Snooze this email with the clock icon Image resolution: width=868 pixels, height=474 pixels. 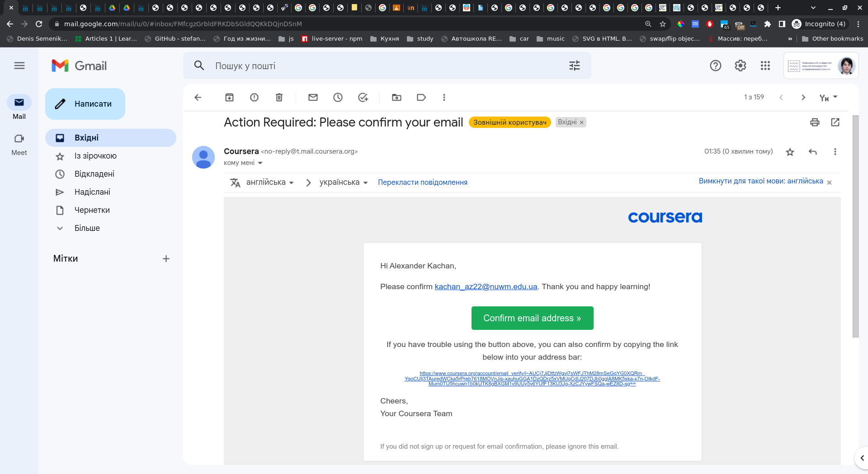coord(338,98)
